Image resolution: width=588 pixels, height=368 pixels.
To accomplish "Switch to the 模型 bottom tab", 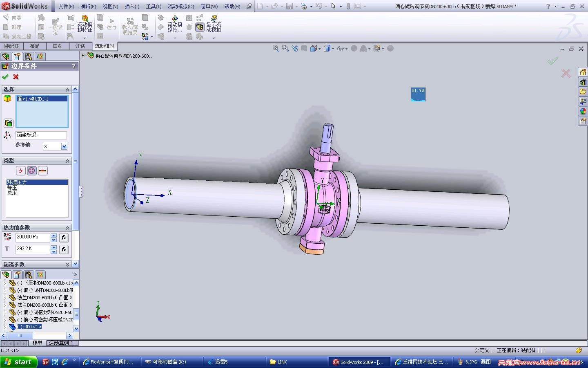I will [37, 343].
